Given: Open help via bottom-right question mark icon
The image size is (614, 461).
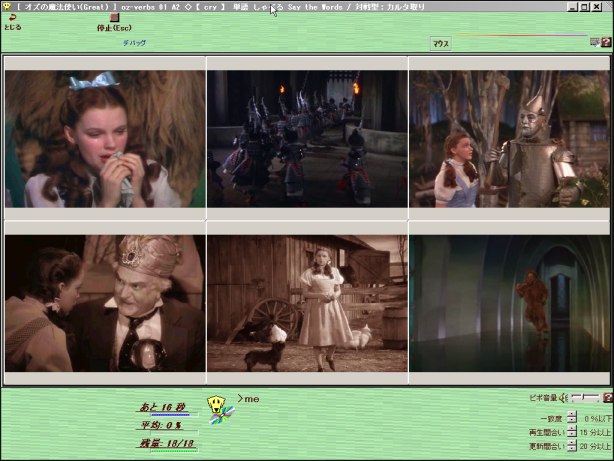Looking at the screenshot, I should (x=607, y=398).
